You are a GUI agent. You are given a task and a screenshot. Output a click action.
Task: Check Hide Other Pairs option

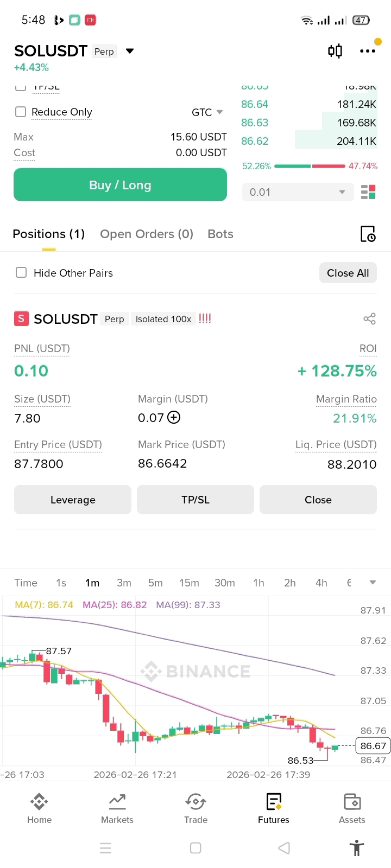point(21,272)
